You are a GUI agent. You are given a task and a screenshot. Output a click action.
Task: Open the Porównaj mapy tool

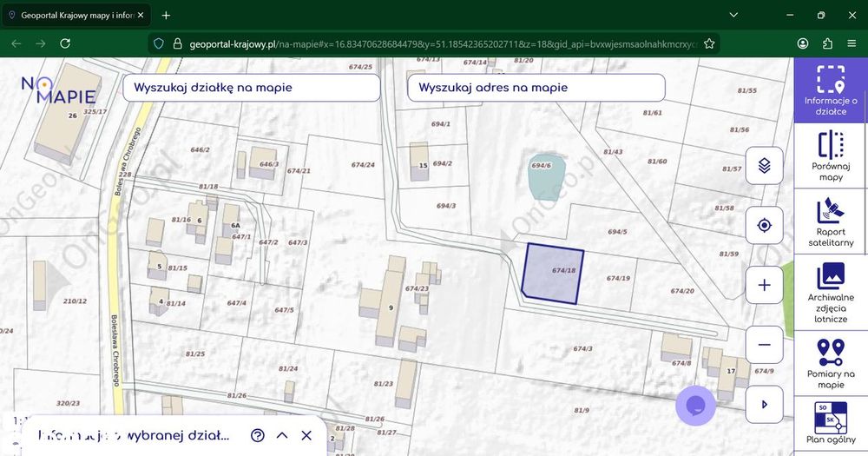(831, 155)
